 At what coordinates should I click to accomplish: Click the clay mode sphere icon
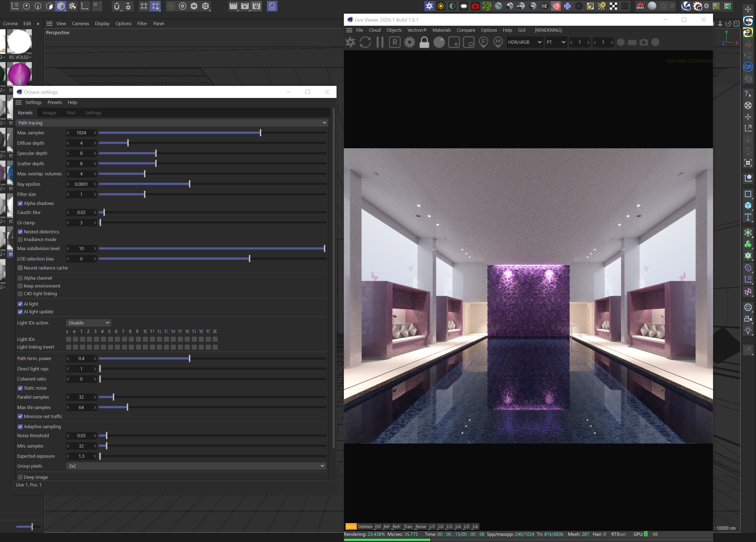(439, 42)
